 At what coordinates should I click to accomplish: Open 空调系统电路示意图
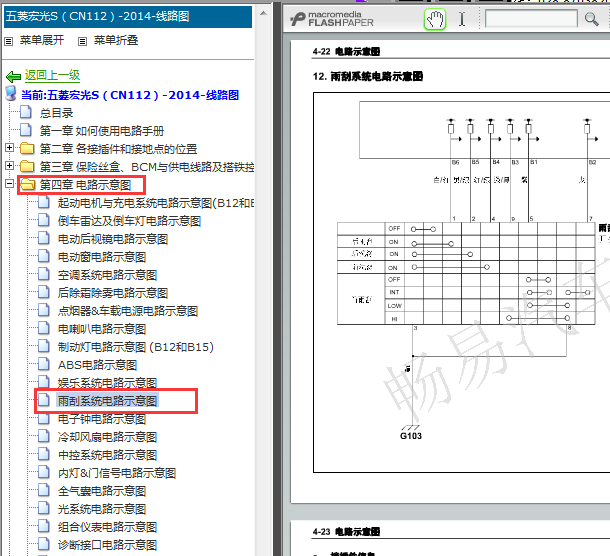[x=107, y=275]
